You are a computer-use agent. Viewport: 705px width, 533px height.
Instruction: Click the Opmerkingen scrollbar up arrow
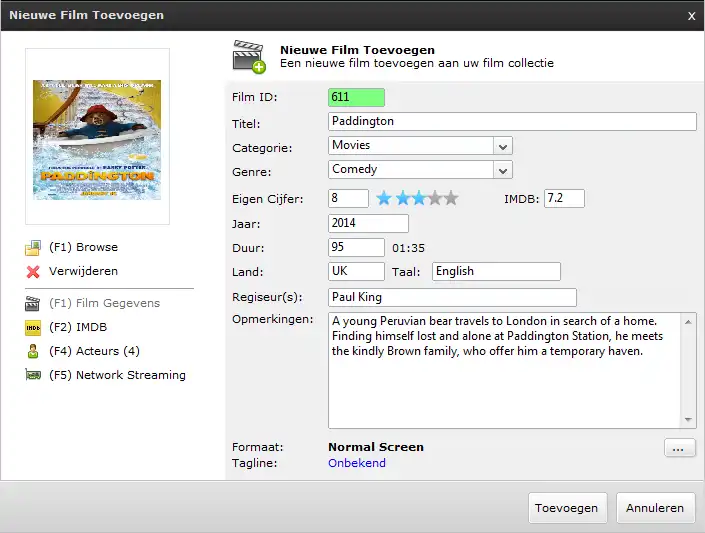click(x=688, y=322)
